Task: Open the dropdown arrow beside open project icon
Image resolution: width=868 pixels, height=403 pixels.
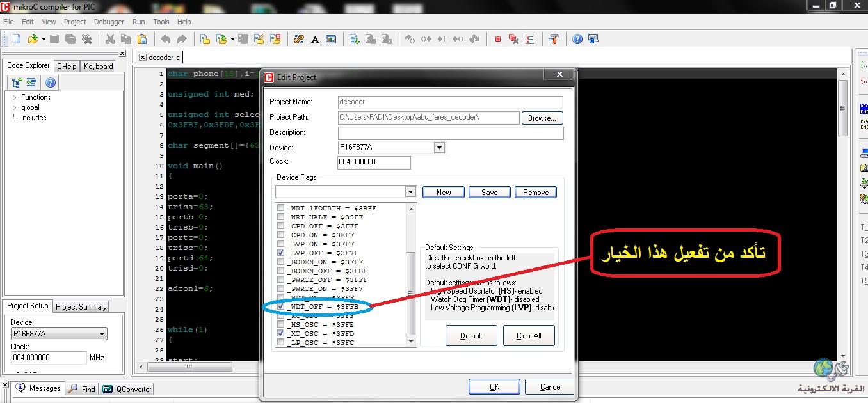Action: coord(232,39)
